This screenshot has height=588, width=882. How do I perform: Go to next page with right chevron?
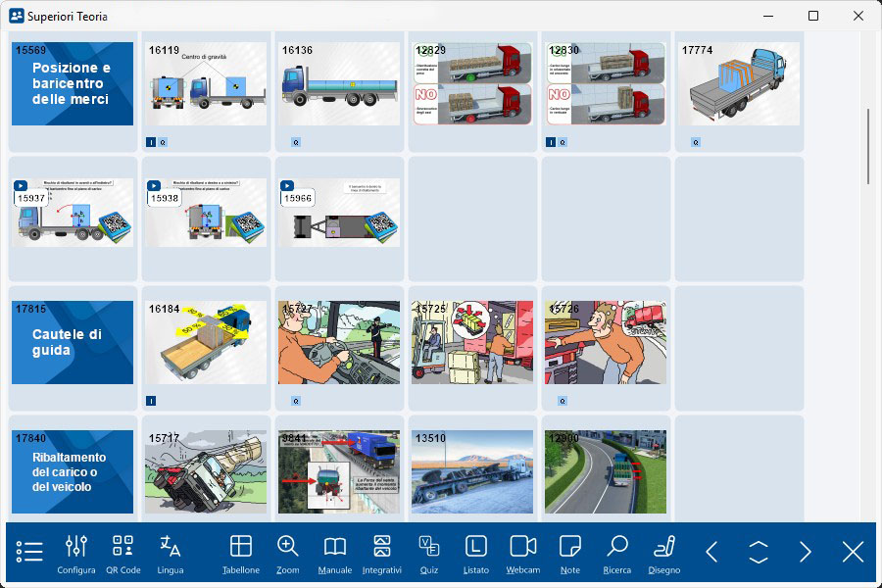[x=806, y=552]
